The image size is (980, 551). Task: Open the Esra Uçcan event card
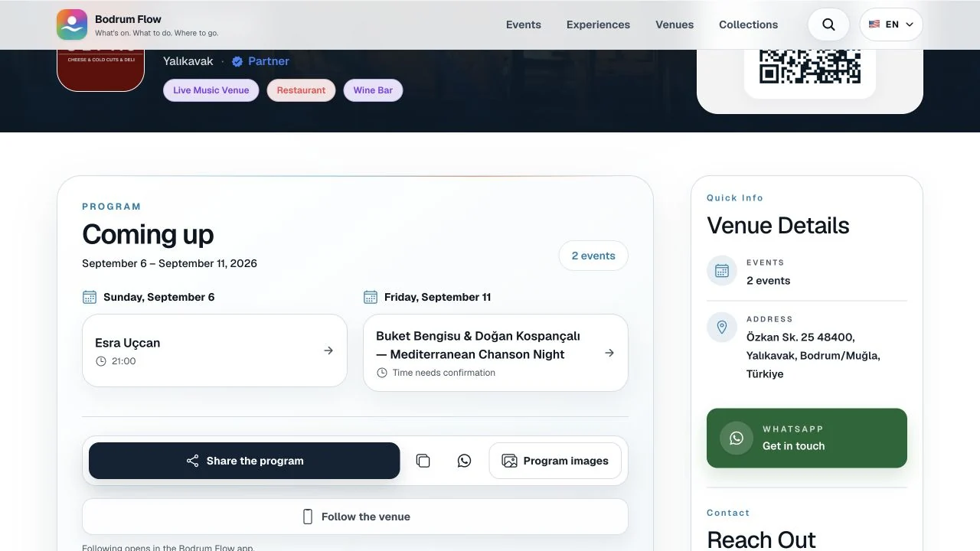click(x=214, y=350)
